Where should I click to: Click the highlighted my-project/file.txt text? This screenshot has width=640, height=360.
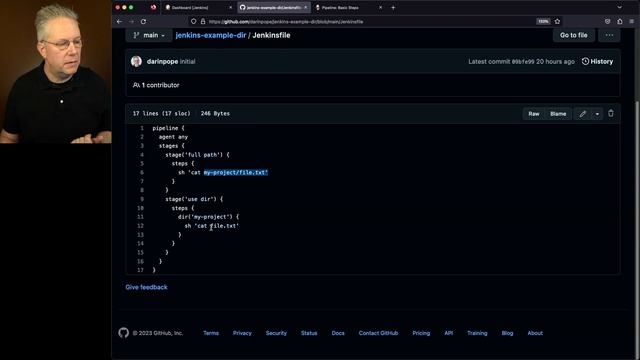coord(236,172)
